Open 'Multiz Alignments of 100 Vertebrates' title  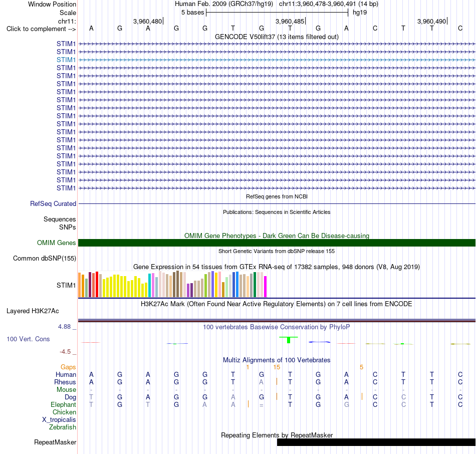[277, 360]
